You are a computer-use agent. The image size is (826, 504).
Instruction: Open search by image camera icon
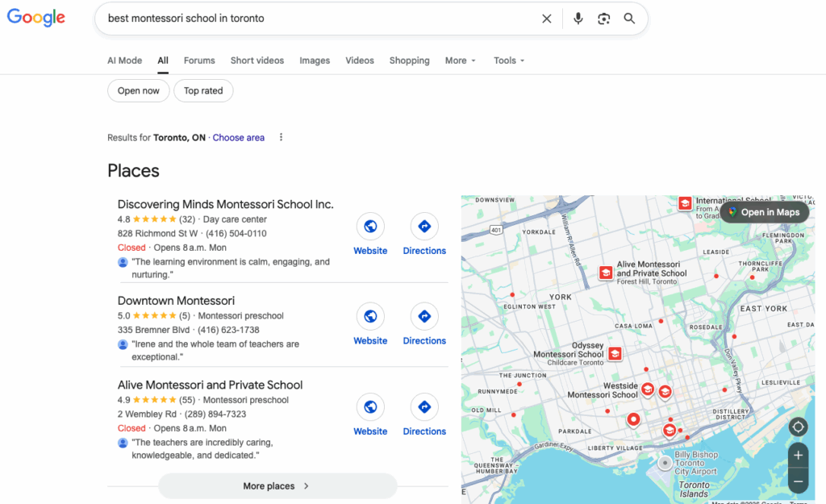coord(603,19)
